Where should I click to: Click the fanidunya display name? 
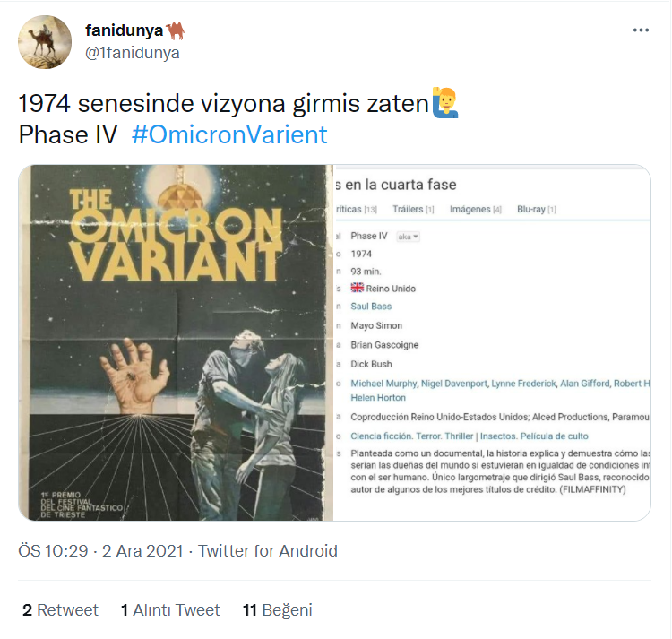(x=125, y=30)
